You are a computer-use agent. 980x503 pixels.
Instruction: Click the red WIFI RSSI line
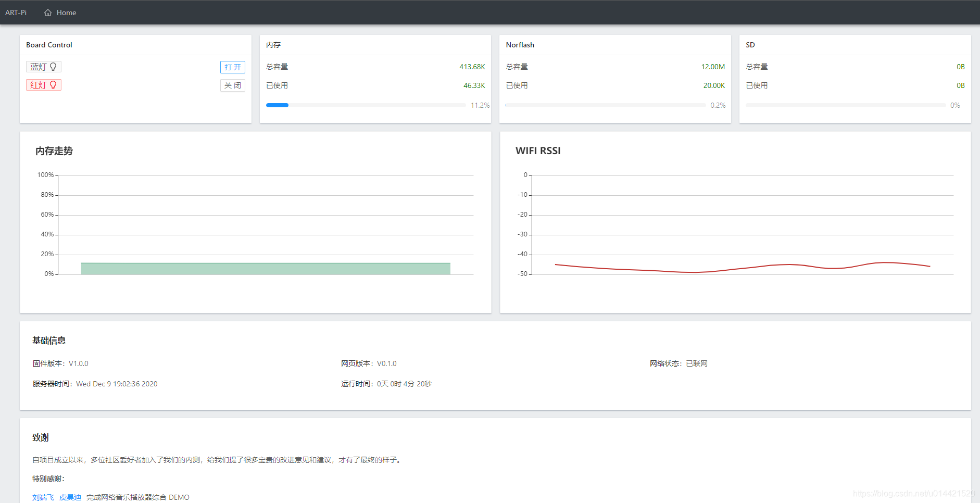743,268
